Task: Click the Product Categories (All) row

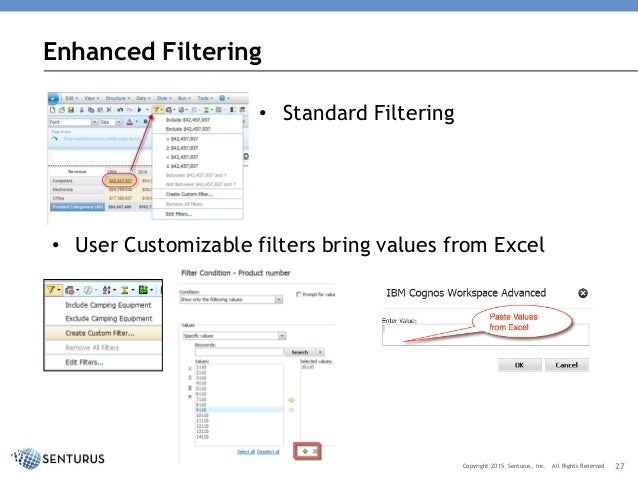Action: click(77, 207)
